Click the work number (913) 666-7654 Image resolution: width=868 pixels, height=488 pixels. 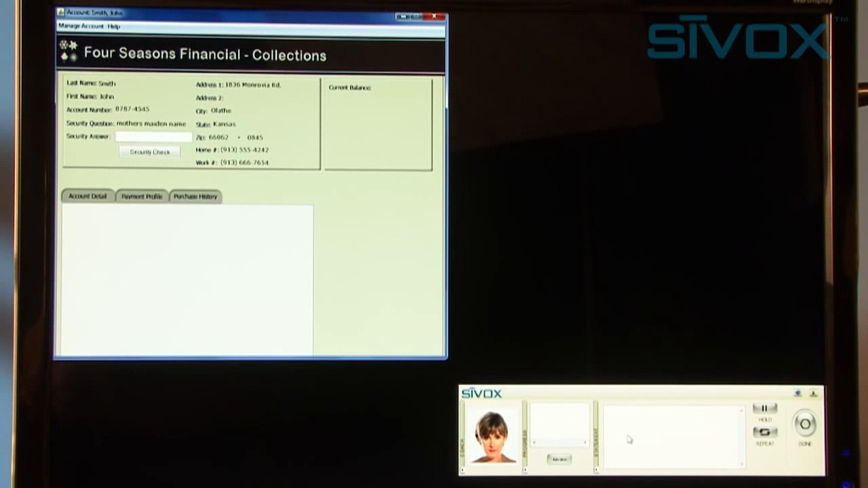(x=244, y=163)
